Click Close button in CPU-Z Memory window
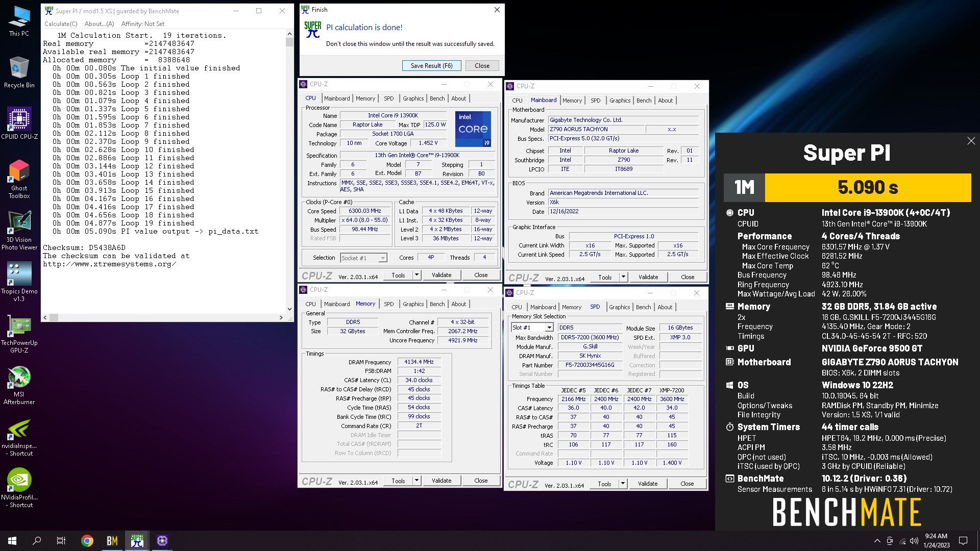 point(481,481)
